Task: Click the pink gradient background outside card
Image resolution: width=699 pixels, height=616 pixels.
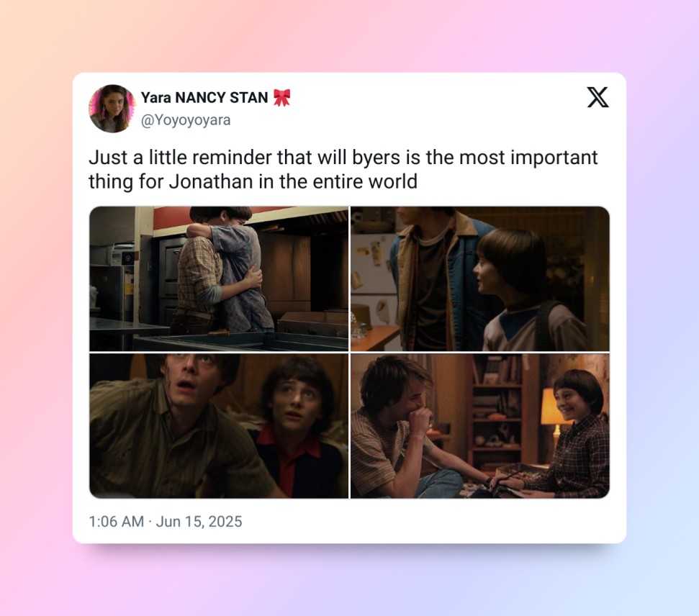Action: (36, 312)
